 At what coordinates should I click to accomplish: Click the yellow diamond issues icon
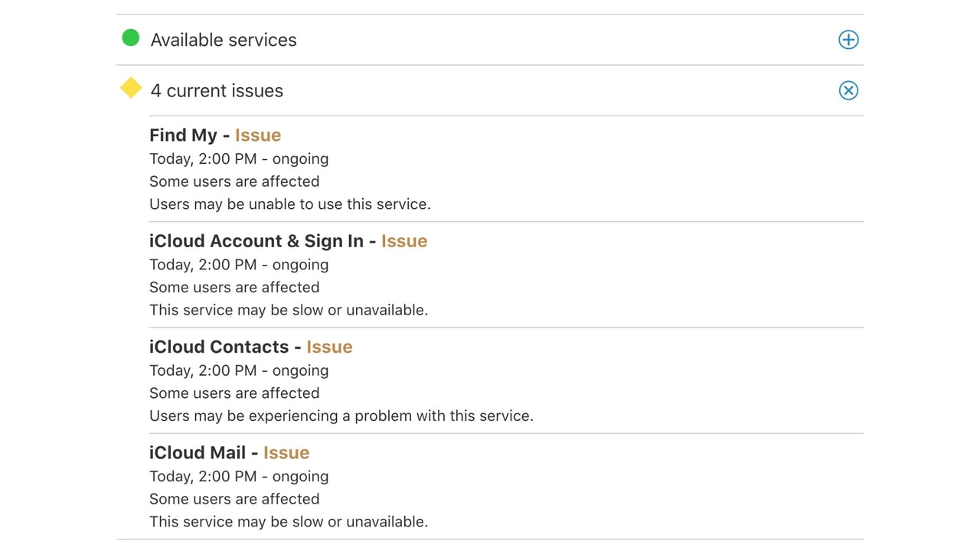point(131,88)
